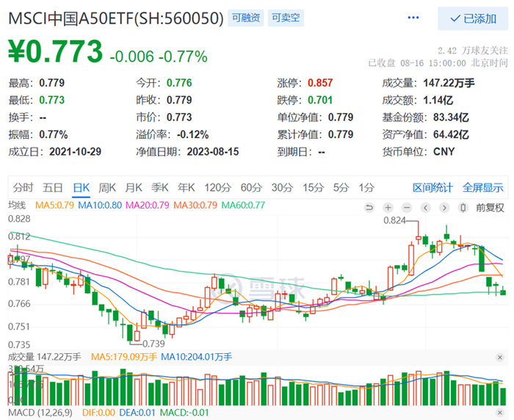
Task: Click the 0.739 low price marker
Action: tap(153, 344)
